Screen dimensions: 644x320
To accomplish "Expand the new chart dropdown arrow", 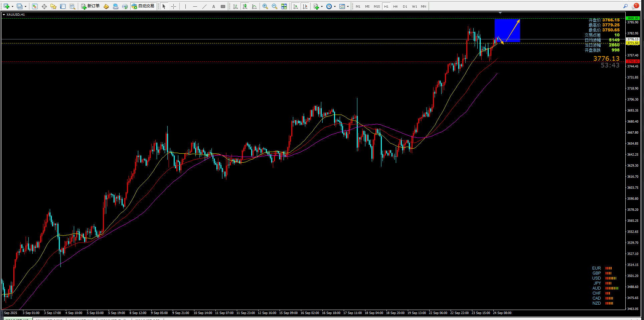I will [x=12, y=6].
